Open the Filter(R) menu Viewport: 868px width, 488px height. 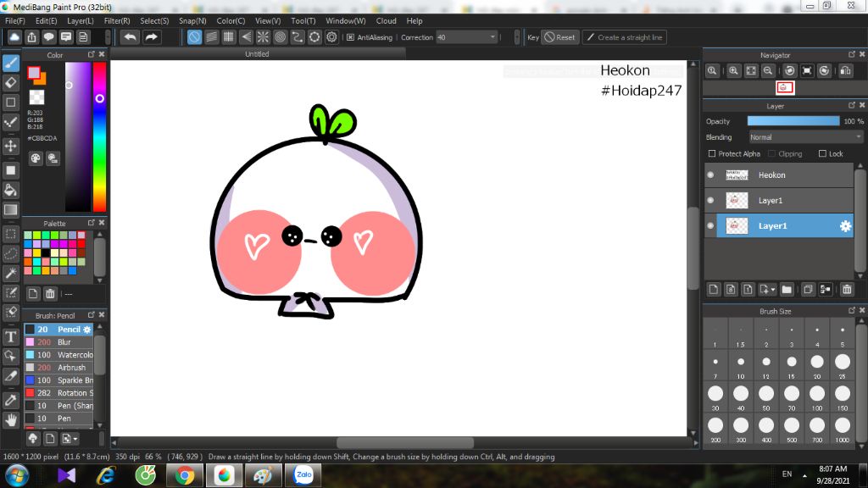pos(117,20)
